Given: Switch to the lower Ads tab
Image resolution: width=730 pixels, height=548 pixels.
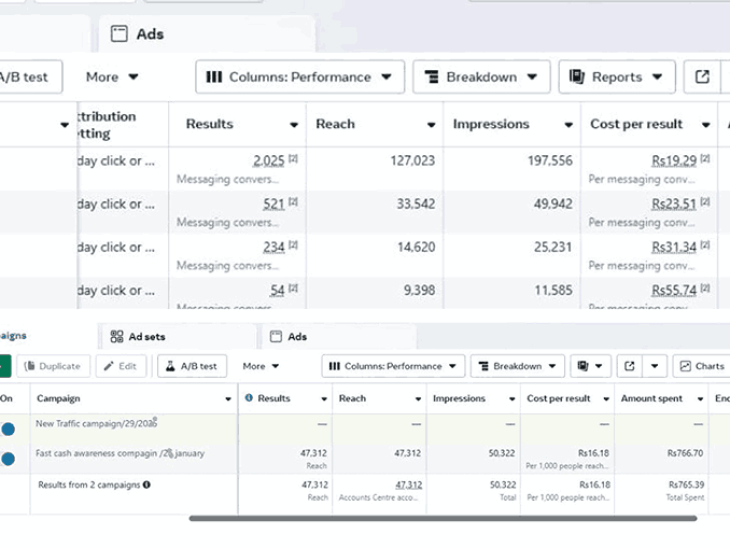Looking at the screenshot, I should [x=289, y=336].
